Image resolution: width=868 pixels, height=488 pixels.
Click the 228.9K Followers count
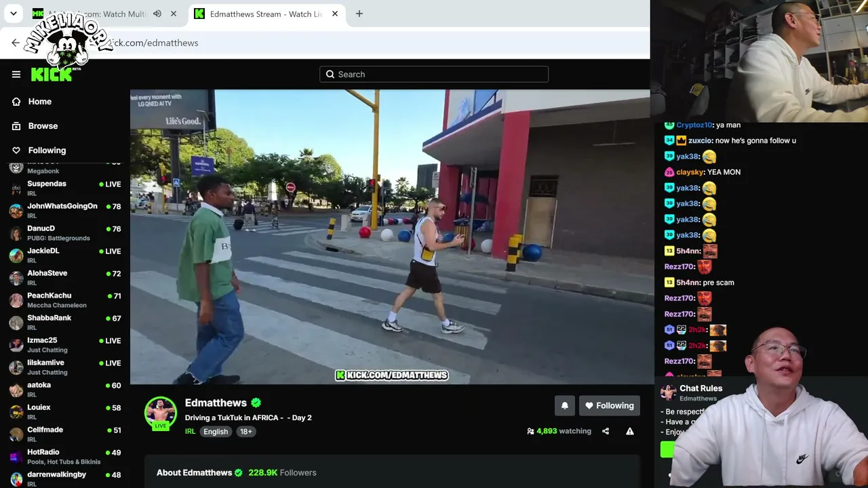(282, 472)
